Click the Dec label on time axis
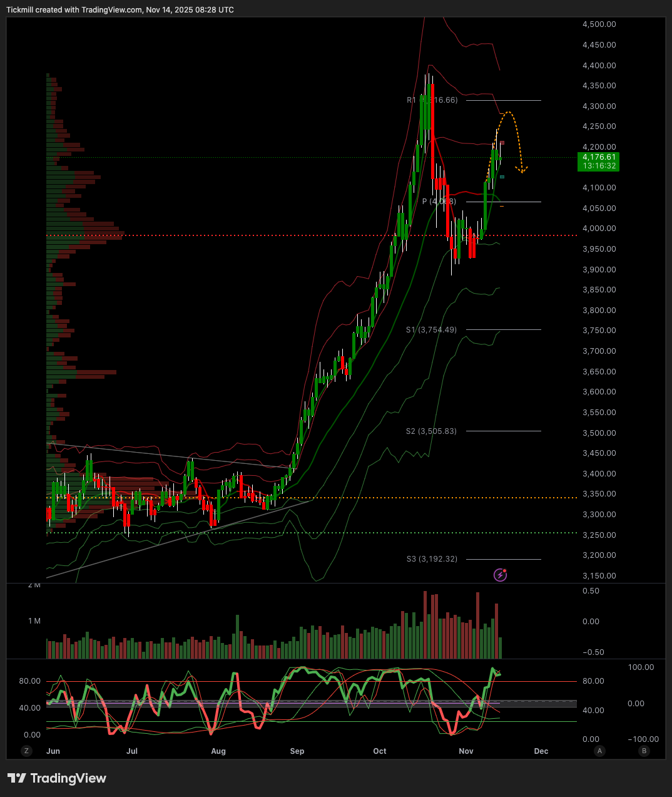Screen dimensions: 672x797 541,751
